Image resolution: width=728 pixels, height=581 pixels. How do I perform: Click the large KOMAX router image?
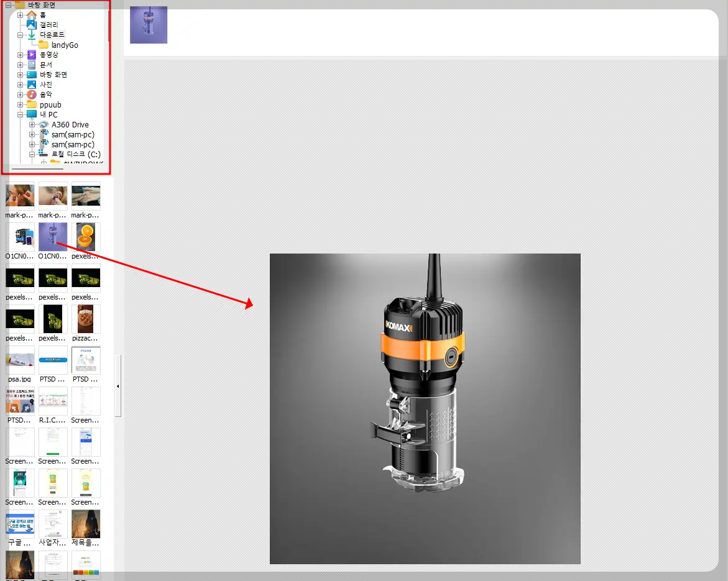pos(425,408)
